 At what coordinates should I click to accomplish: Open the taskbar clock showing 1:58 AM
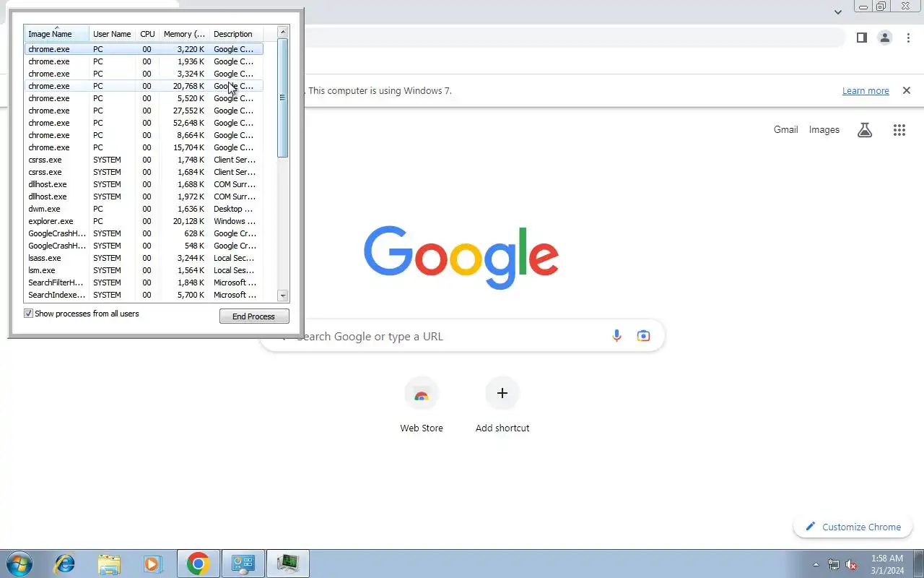click(x=887, y=564)
